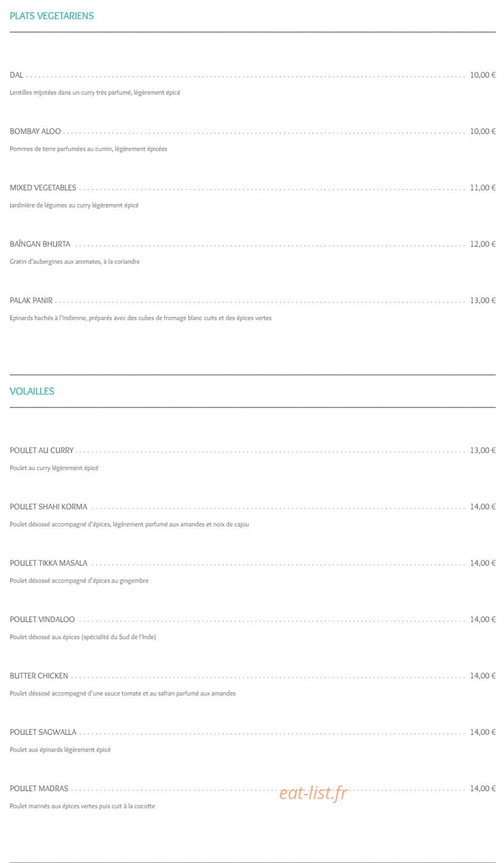Click the Butter Chicken description text
This screenshot has height=863, width=504.
[123, 693]
